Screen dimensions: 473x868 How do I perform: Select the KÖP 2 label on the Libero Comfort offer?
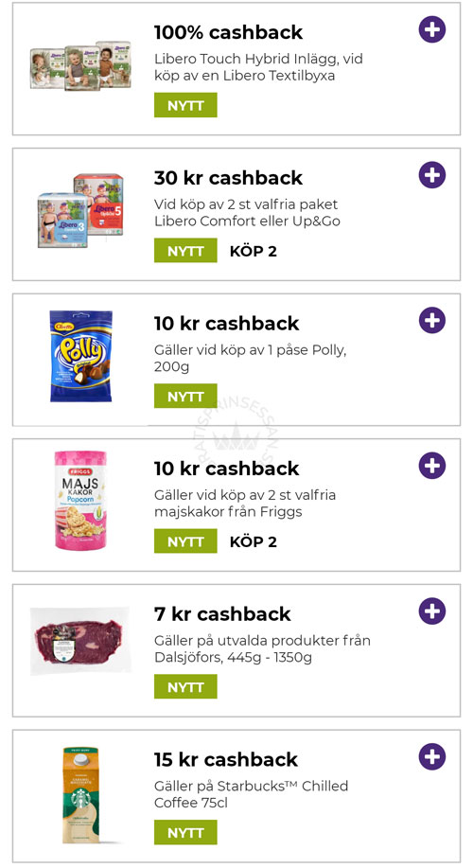[x=254, y=252]
